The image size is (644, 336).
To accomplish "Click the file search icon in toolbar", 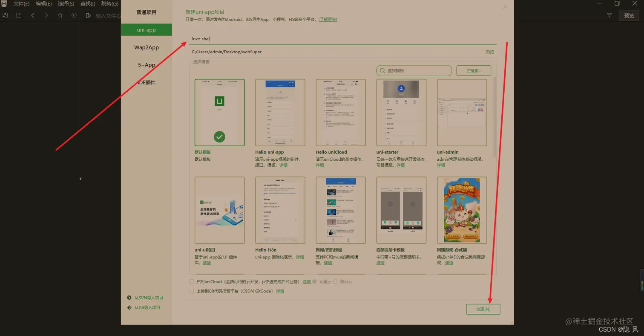I will pos(88,15).
